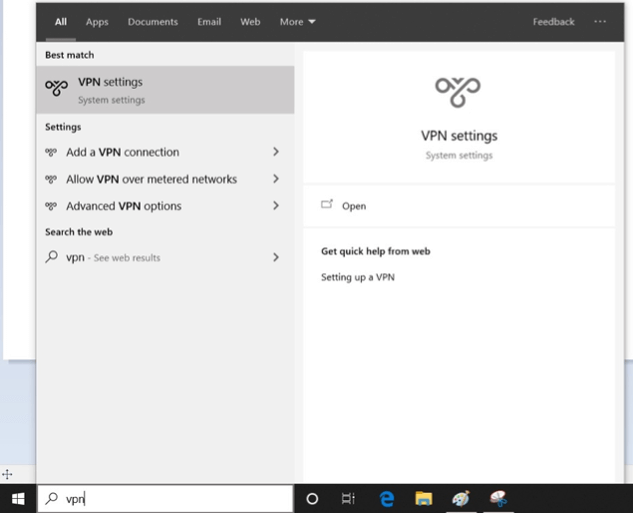Viewport: 633px width, 514px height.
Task: Open the More filter dropdown
Action: coord(298,22)
